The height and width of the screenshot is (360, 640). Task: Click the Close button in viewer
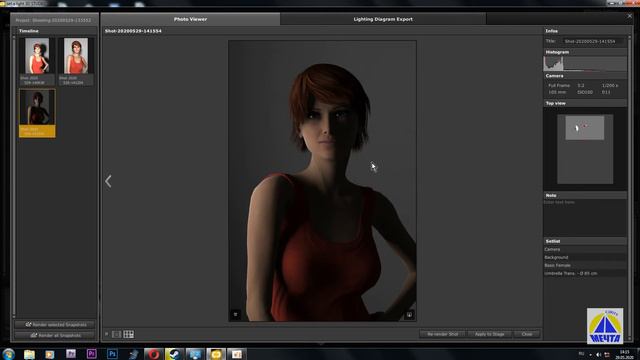click(527, 334)
